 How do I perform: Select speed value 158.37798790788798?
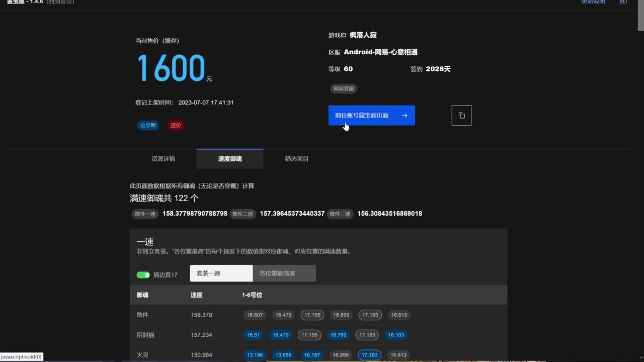pos(195,214)
